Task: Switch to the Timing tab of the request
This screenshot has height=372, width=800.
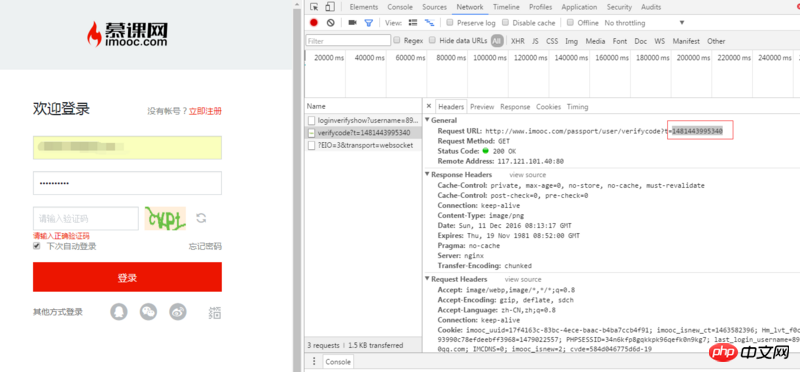Action: coord(577,107)
